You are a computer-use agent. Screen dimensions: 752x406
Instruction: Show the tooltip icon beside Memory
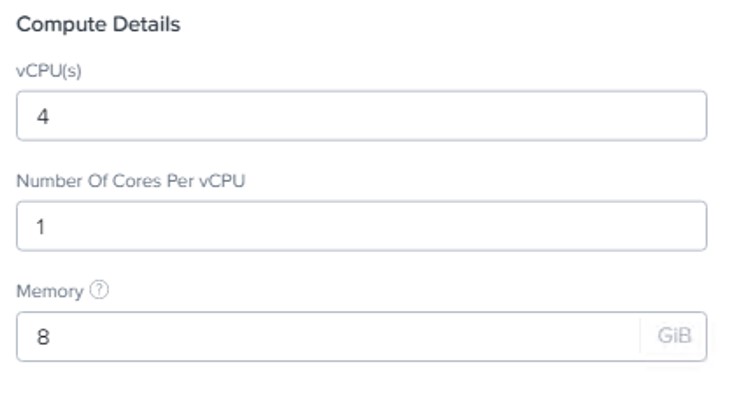(98, 291)
